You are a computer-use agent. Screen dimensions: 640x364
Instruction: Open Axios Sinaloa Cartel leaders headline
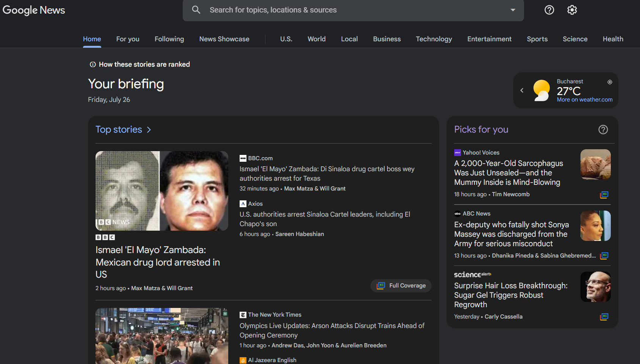[x=325, y=219]
